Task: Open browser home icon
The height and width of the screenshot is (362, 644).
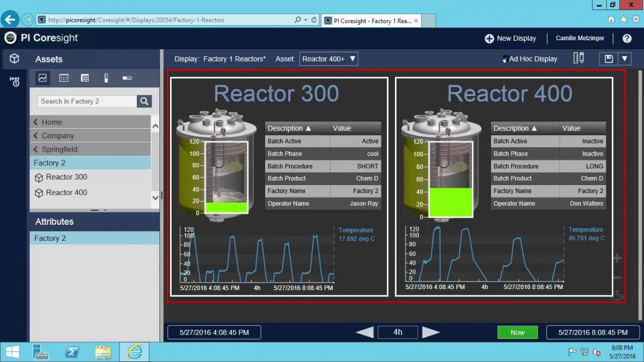Action: [611, 19]
